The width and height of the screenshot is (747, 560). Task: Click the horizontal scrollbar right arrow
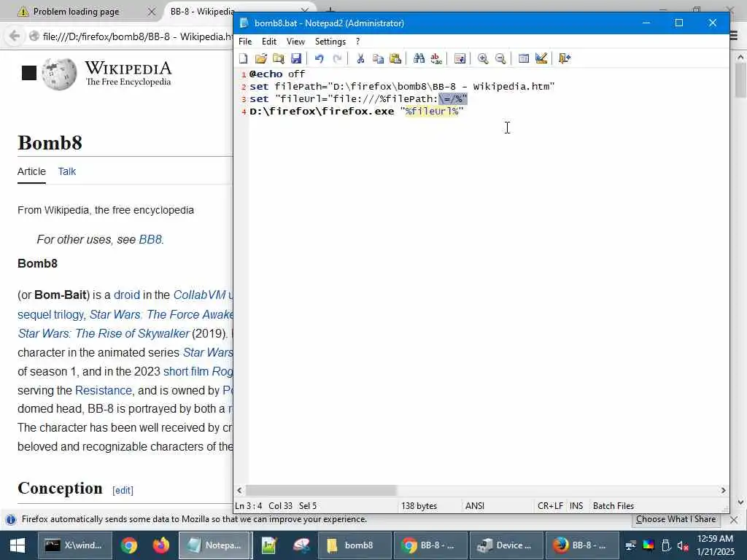pyautogui.click(x=723, y=490)
